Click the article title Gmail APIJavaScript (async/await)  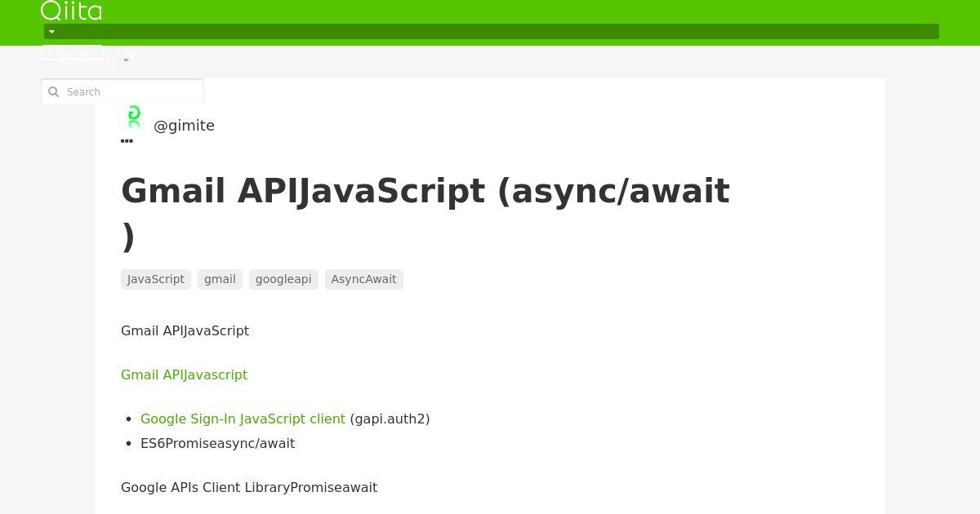pyautogui.click(x=425, y=213)
